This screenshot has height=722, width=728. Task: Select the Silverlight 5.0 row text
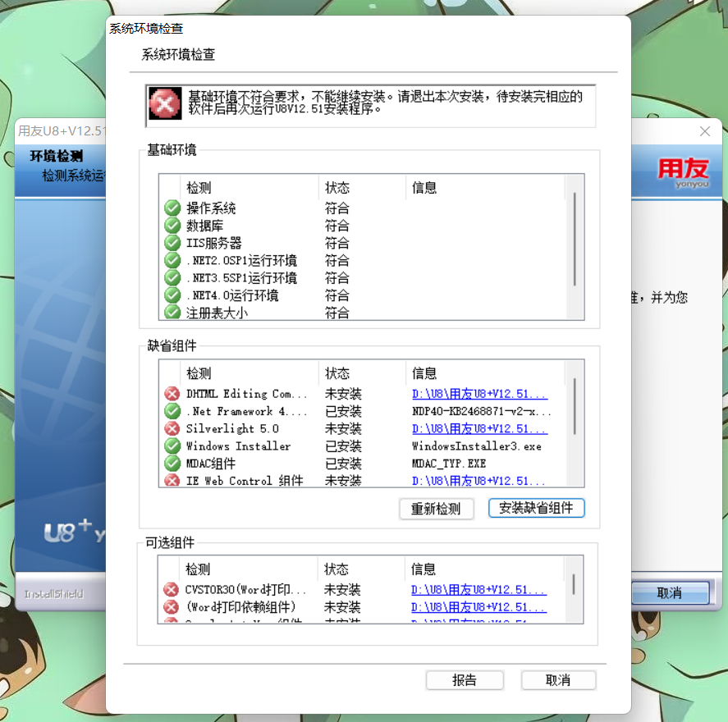tap(232, 429)
